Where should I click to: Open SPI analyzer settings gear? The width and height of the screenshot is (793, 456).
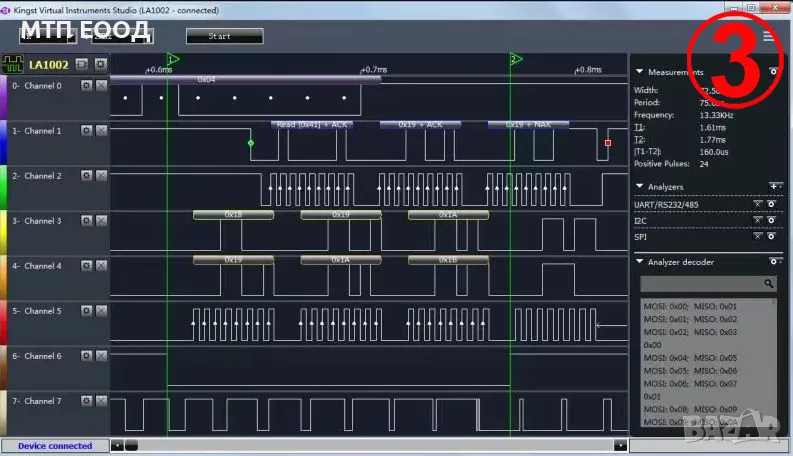point(771,237)
